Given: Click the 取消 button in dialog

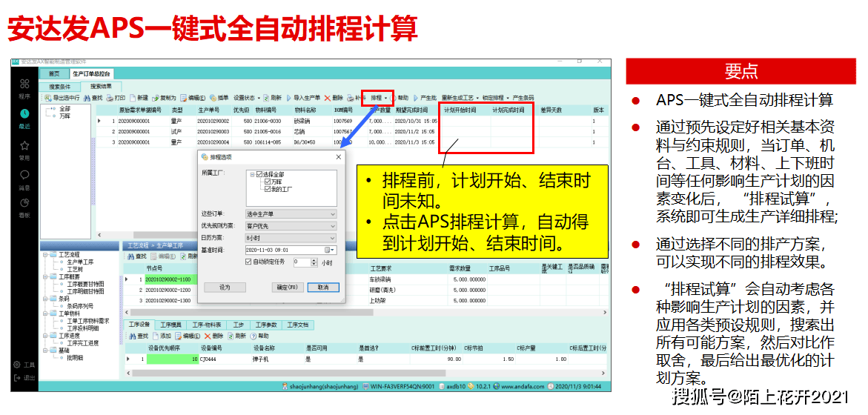Looking at the screenshot, I should click(323, 287).
